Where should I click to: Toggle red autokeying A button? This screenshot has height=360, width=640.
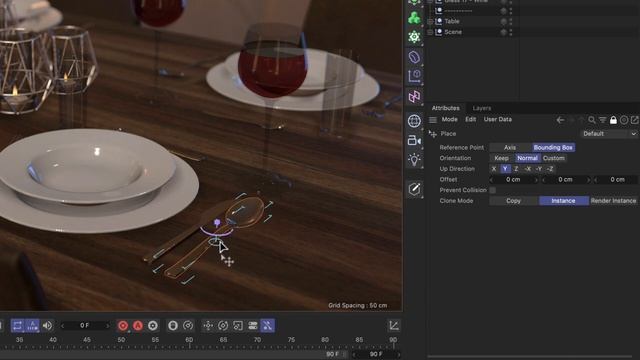[x=138, y=326]
